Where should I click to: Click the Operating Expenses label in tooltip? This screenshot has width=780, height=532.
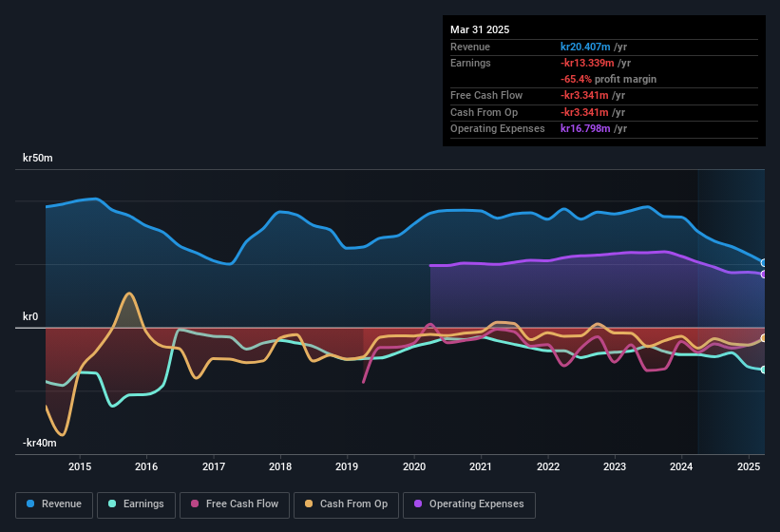coord(498,129)
